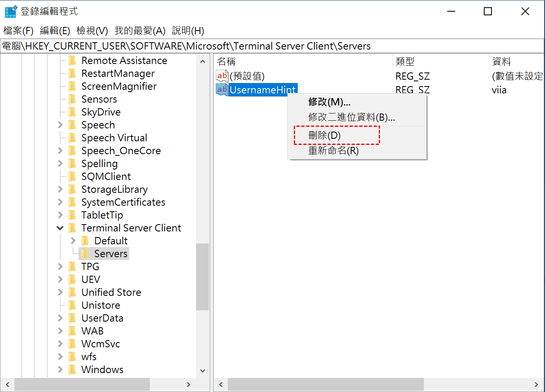Click the Remote Assistance folder icon
545x392 pixels.
[x=72, y=60]
